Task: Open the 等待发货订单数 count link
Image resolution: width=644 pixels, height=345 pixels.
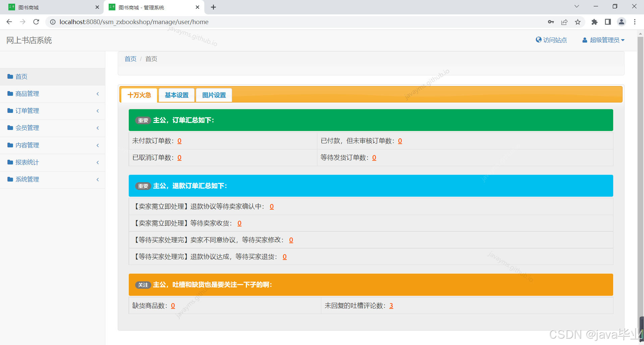Action: click(x=374, y=158)
